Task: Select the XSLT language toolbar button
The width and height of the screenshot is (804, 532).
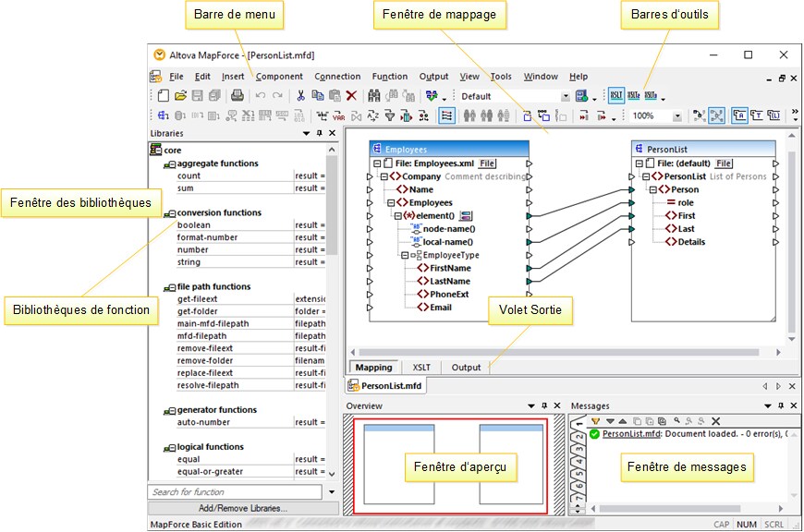Action: click(616, 95)
